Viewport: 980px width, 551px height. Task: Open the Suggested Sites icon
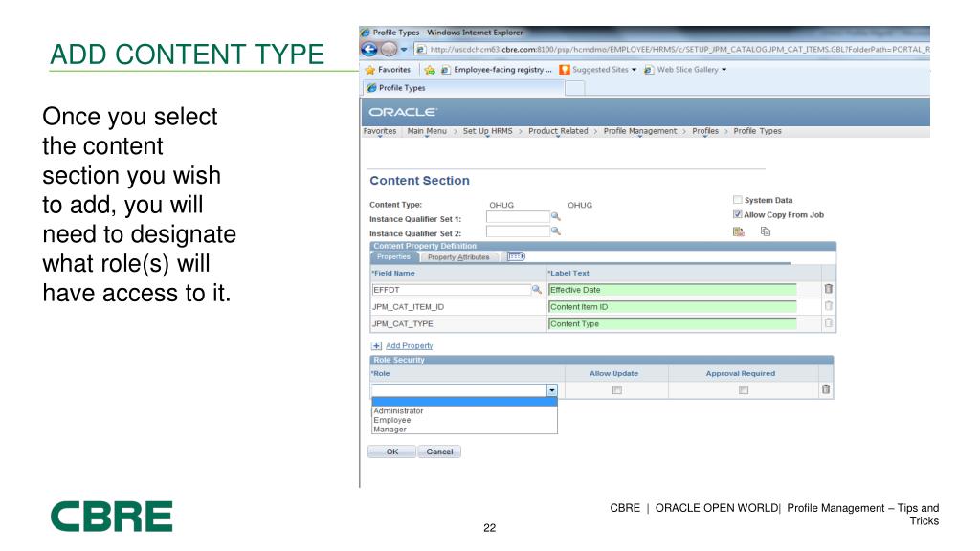point(565,70)
